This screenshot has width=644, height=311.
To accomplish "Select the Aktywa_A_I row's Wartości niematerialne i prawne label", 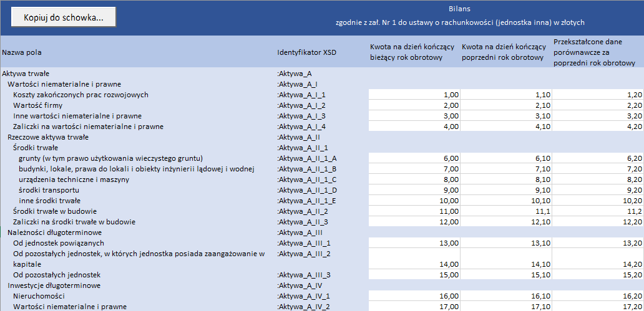I will point(64,85).
